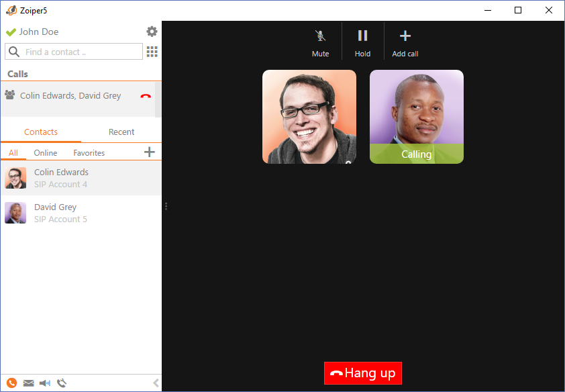Switch to the Recent tab
The height and width of the screenshot is (392, 565).
(x=121, y=132)
